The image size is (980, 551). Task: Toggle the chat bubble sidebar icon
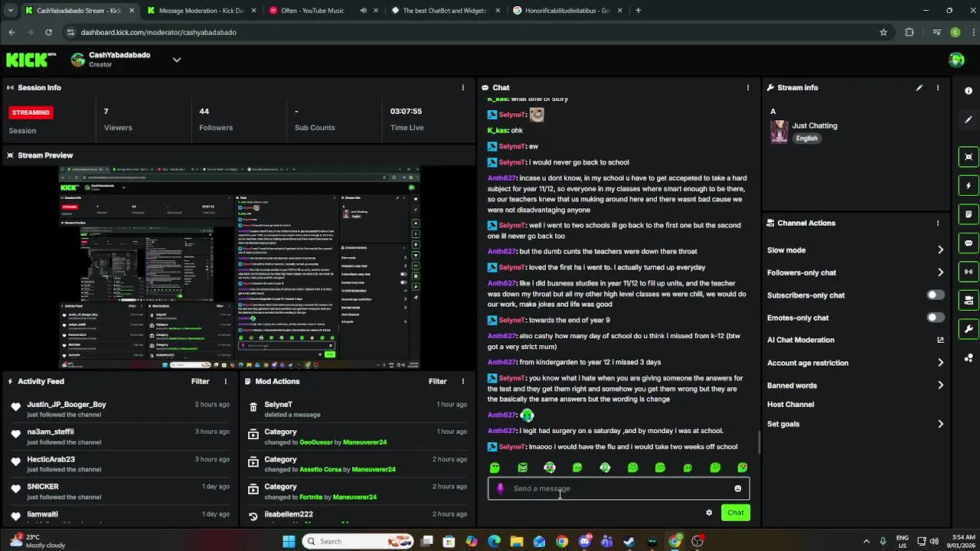click(969, 243)
